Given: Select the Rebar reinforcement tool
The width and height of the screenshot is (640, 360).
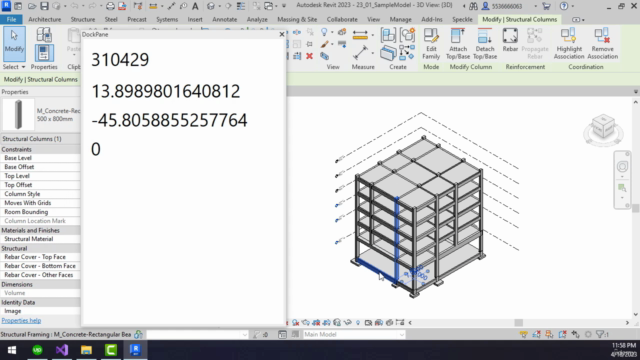Looking at the screenshot, I should 510,40.
